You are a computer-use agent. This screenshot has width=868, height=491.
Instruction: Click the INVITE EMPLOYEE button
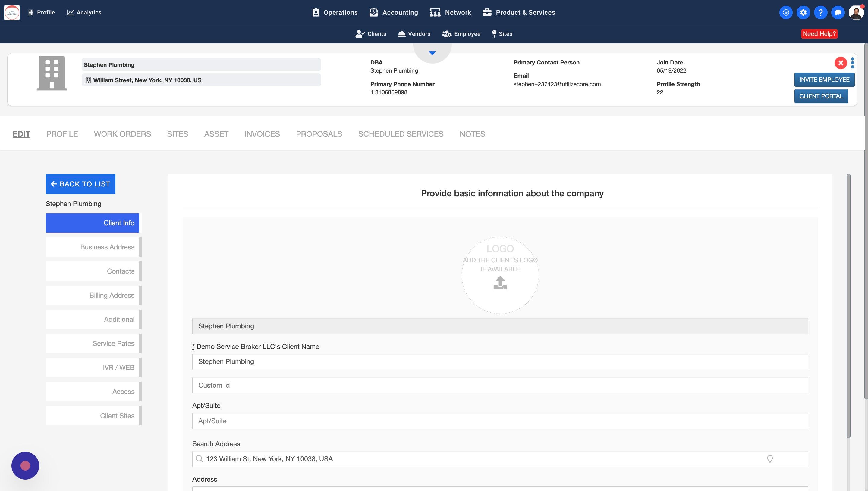824,80
